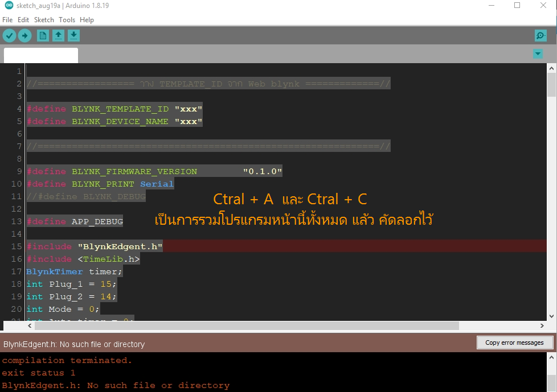Click line number 15 in the gutter
Viewport: 557px width, 392px height.
pyautogui.click(x=17, y=246)
